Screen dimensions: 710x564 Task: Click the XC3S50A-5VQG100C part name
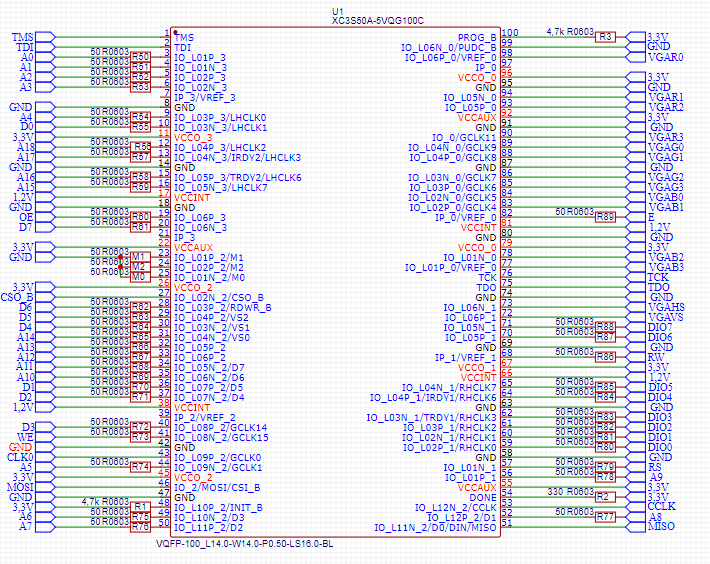pos(378,21)
